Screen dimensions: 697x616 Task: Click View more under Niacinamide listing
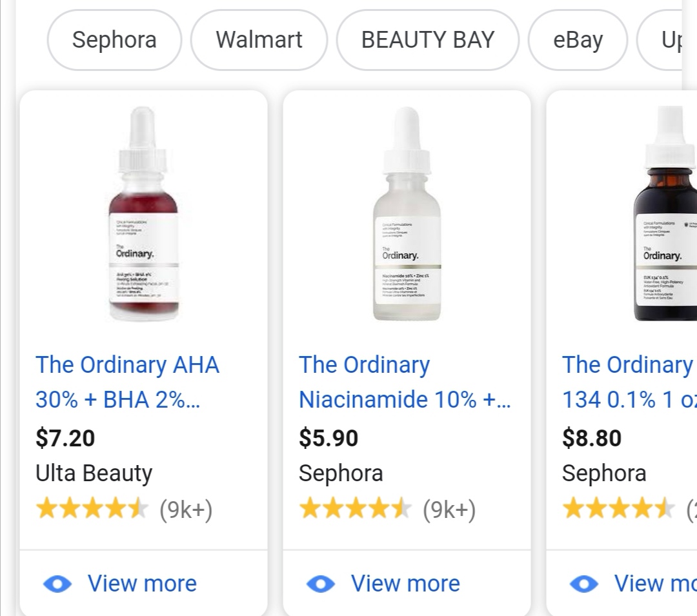pyautogui.click(x=405, y=584)
